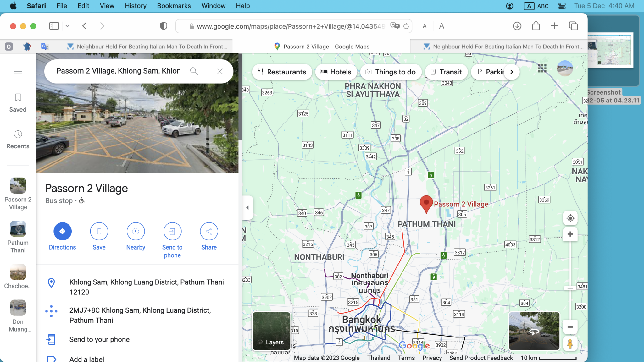Increase text size large A
Viewport: 644px width, 362px height.
(441, 26)
